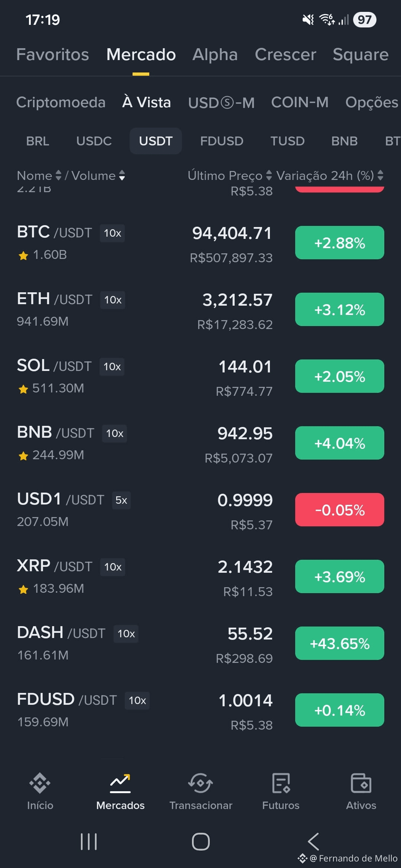Tap the Android back navigation arrow
Screen dimensions: 401x868
click(313, 841)
